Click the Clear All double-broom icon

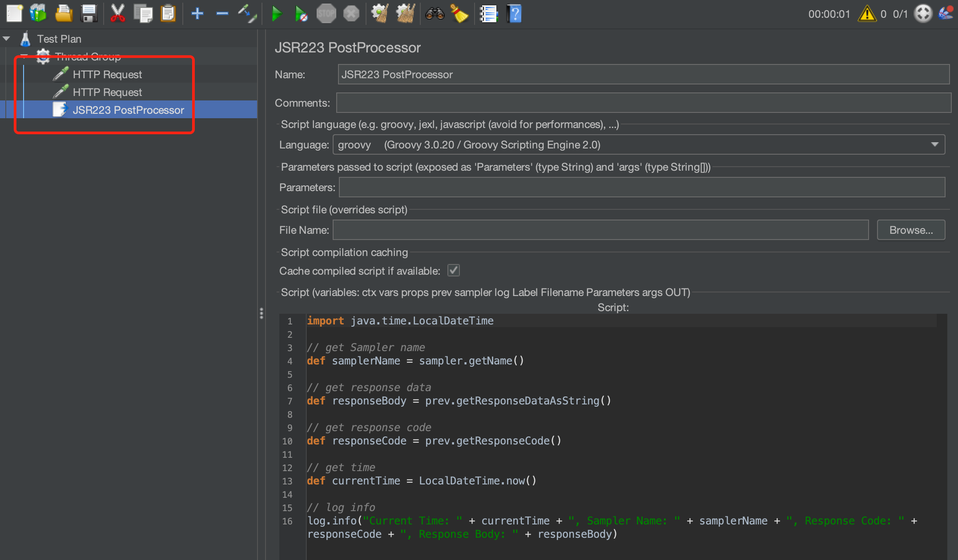(x=405, y=13)
